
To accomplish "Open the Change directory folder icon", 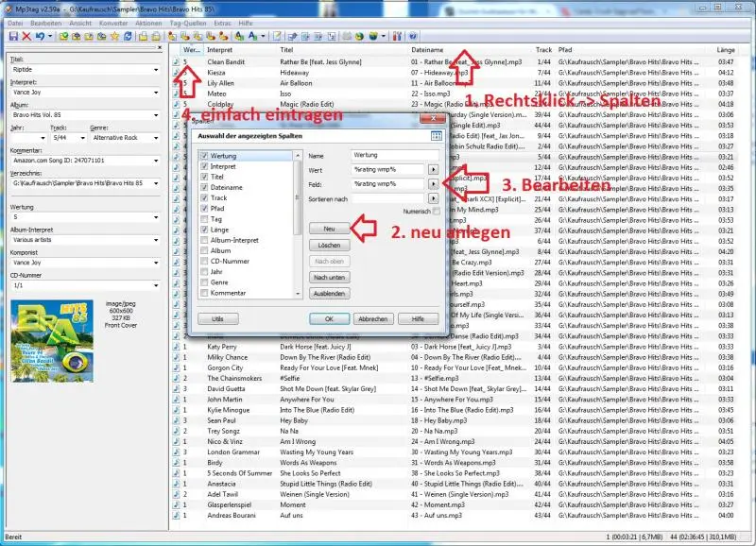I will 63,38.
